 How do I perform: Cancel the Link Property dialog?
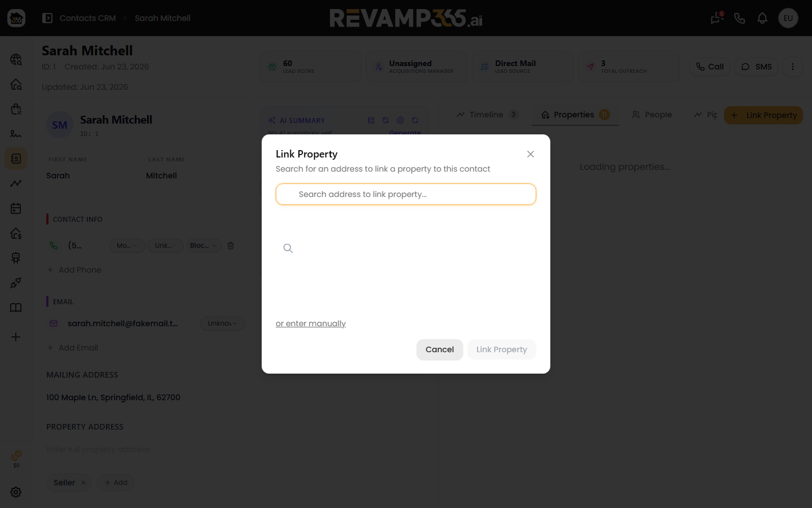pyautogui.click(x=439, y=349)
